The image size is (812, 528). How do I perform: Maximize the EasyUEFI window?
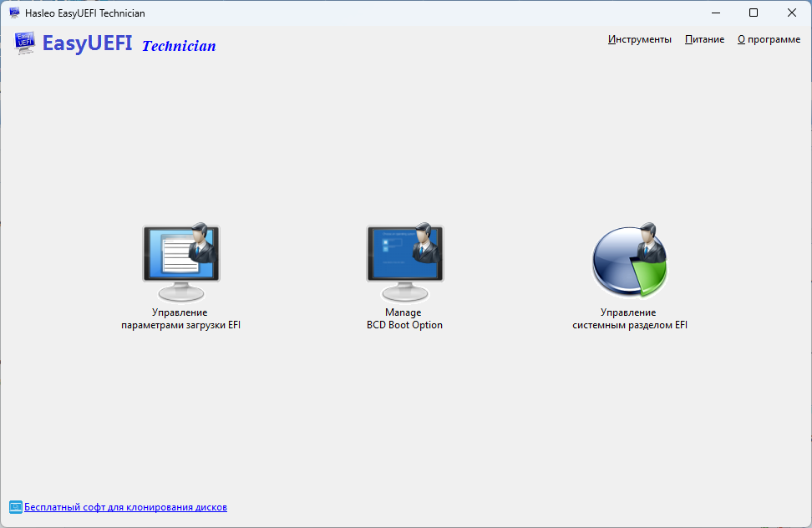pos(754,13)
